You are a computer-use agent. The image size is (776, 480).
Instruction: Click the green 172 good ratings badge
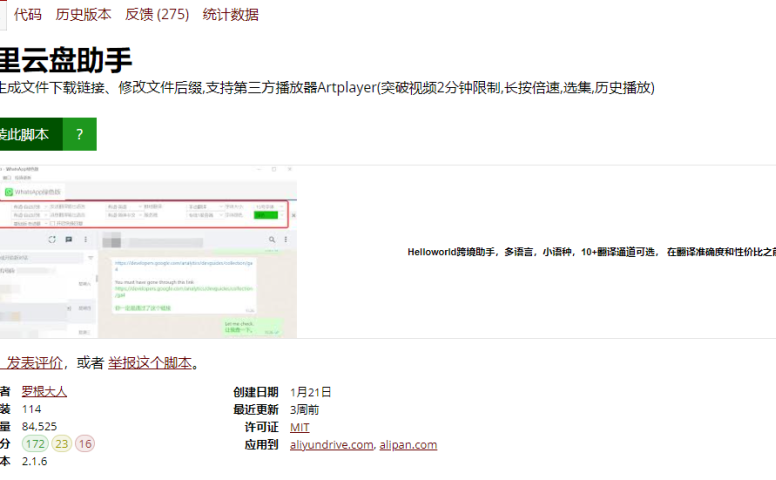[35, 443]
